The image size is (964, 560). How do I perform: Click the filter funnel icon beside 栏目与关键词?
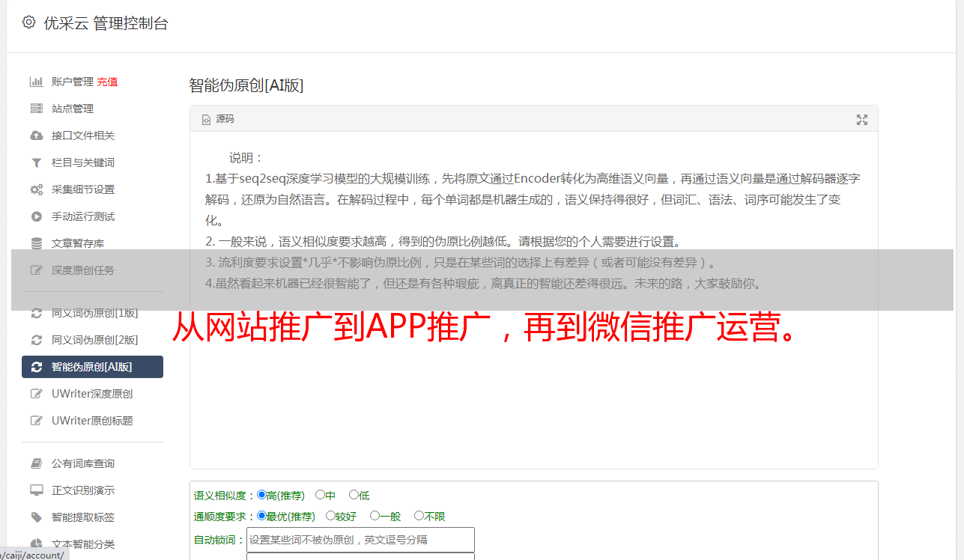pyautogui.click(x=36, y=162)
